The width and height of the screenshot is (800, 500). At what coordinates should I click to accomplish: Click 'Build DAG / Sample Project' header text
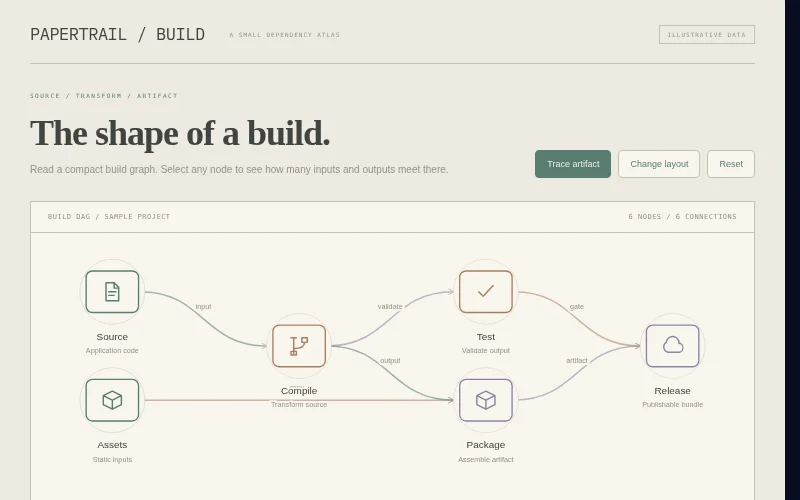(109, 217)
